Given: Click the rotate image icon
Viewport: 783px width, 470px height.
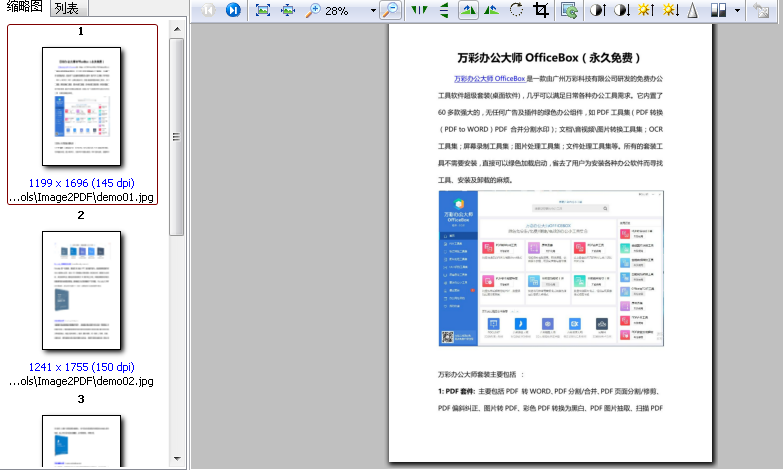Looking at the screenshot, I should point(516,10).
